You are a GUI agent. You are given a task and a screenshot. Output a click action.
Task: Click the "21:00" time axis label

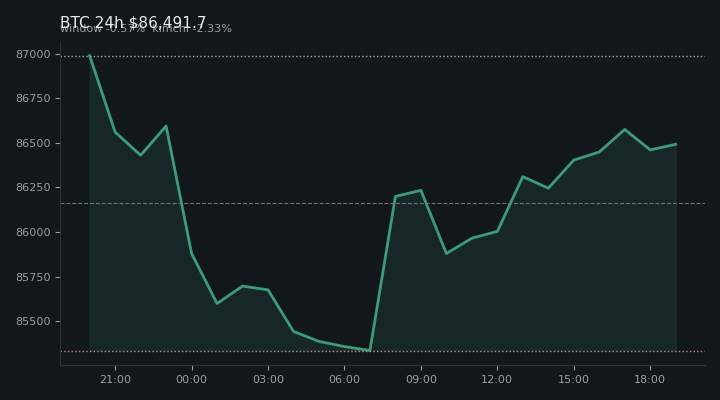[115, 379]
